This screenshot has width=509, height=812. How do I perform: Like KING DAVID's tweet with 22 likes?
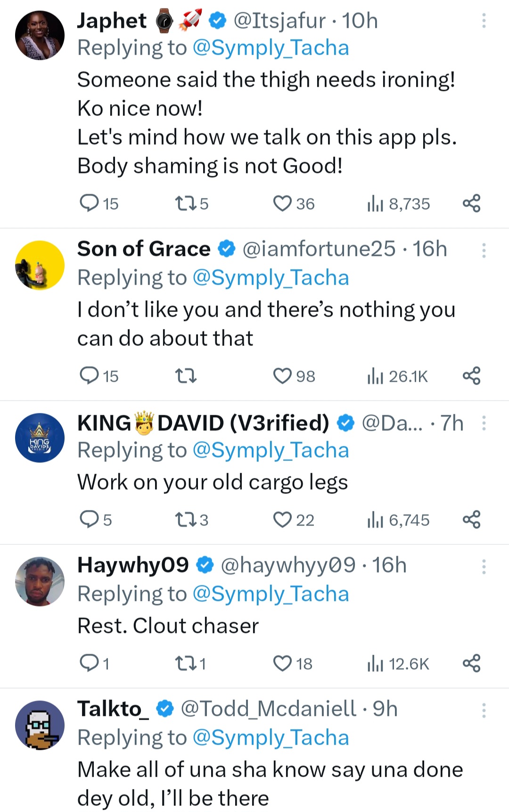tap(282, 520)
